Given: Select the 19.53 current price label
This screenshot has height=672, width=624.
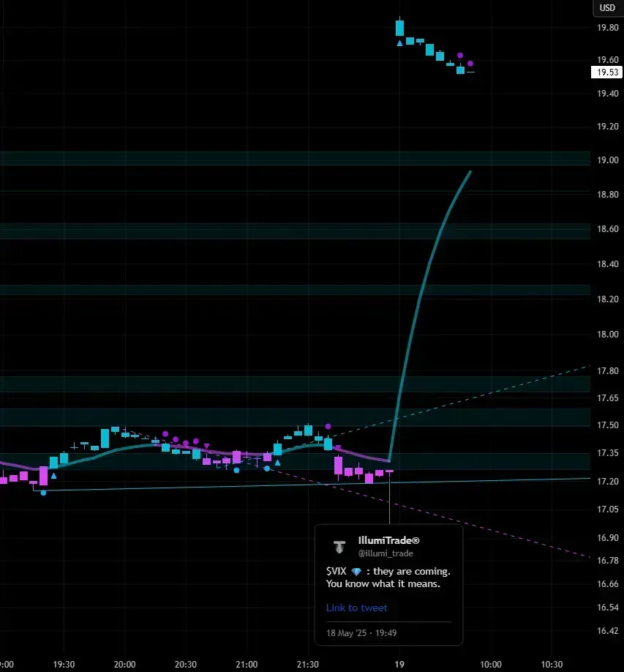Looking at the screenshot, I should click(607, 72).
